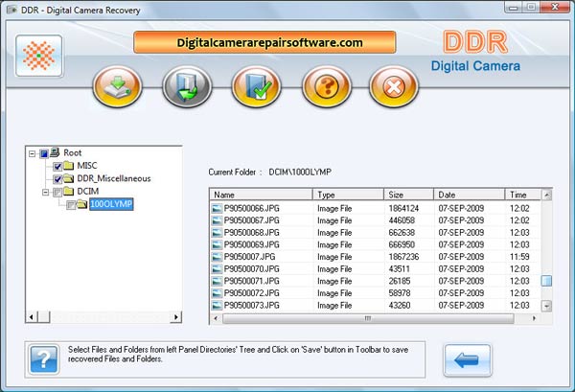Click file list horizontal scroll left arrow
Screen dimensions: 575x392
[x=216, y=318]
